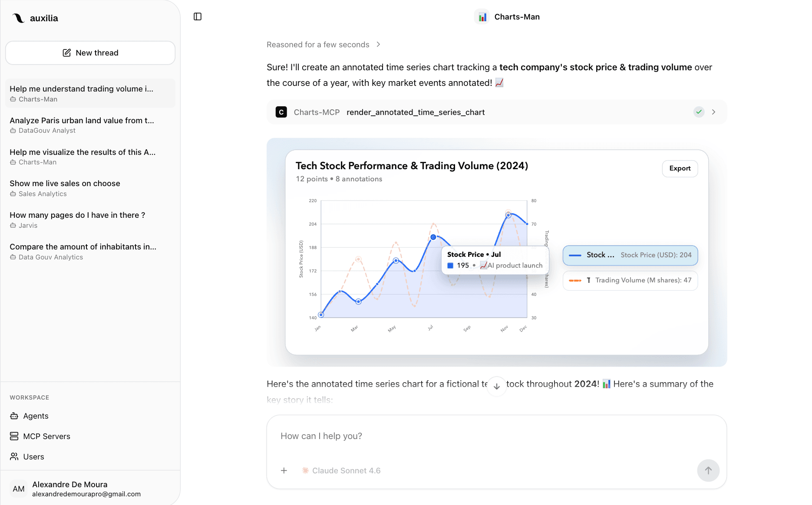This screenshot has height=505, width=812.
Task: Export the Tech Stock chart
Action: pos(680,168)
